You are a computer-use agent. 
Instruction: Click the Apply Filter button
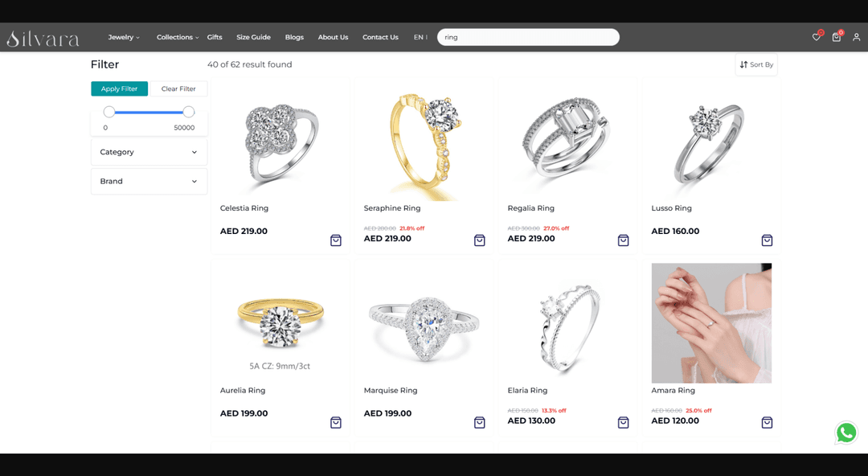pyautogui.click(x=119, y=88)
